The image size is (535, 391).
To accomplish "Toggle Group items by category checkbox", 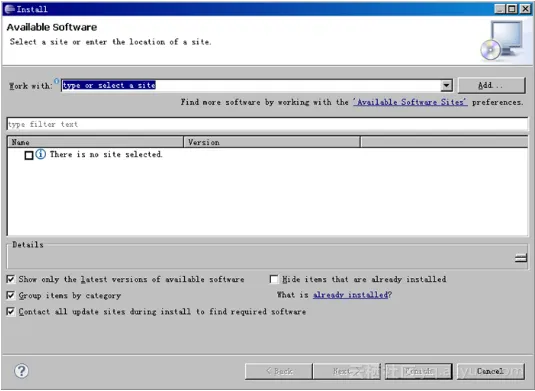I will point(11,295).
